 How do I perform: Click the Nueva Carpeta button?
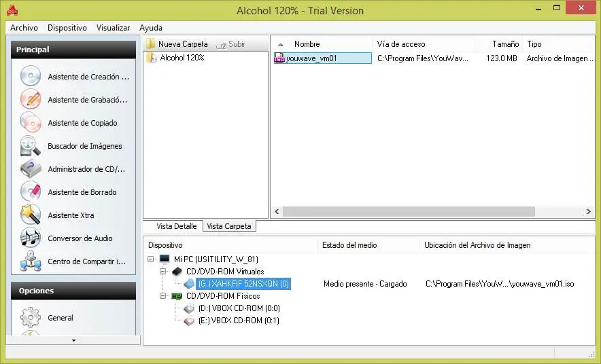(177, 44)
